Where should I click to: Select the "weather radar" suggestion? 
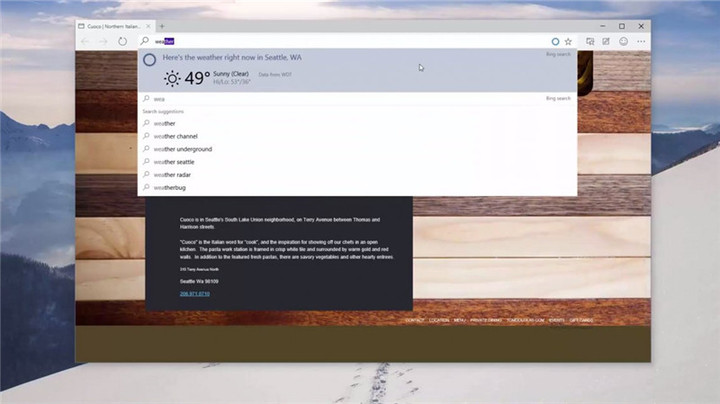tap(170, 174)
